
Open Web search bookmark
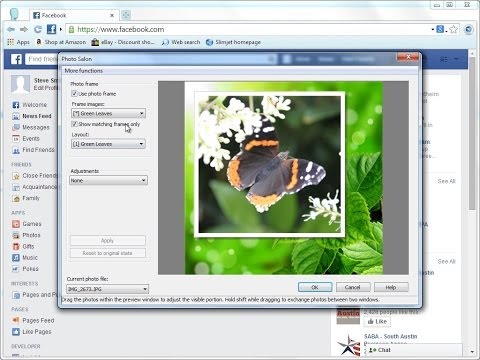point(181,42)
